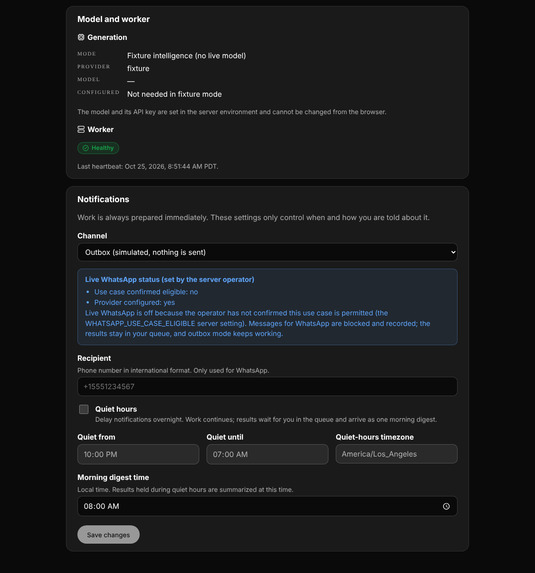The height and width of the screenshot is (573, 535).
Task: Click 'Live WhatsApp status' heading
Action: coord(170,280)
